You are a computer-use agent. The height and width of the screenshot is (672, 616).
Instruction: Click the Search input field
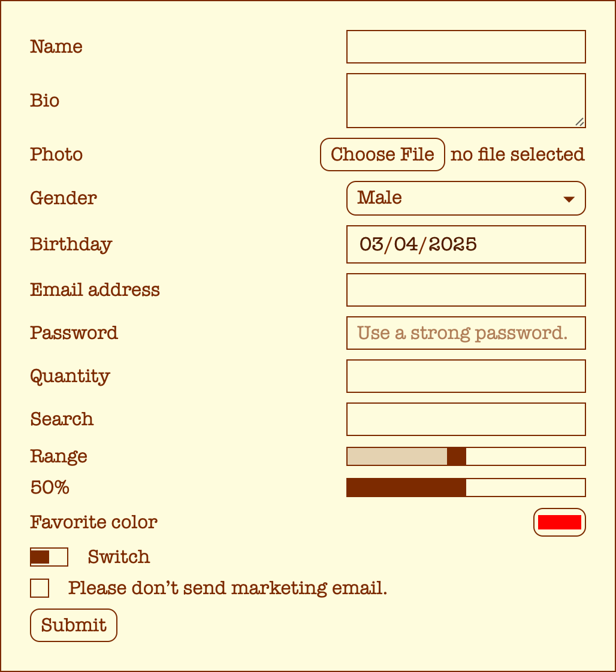coord(466,419)
